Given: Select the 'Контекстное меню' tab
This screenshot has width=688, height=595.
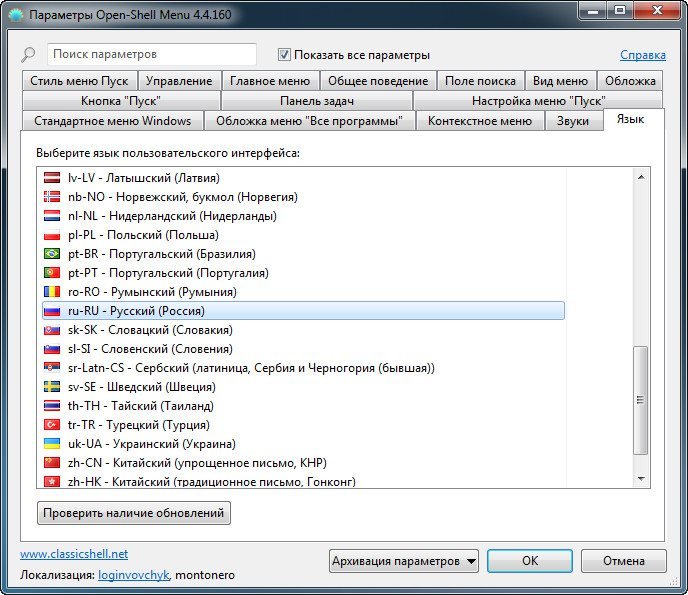Looking at the screenshot, I should click(480, 121).
